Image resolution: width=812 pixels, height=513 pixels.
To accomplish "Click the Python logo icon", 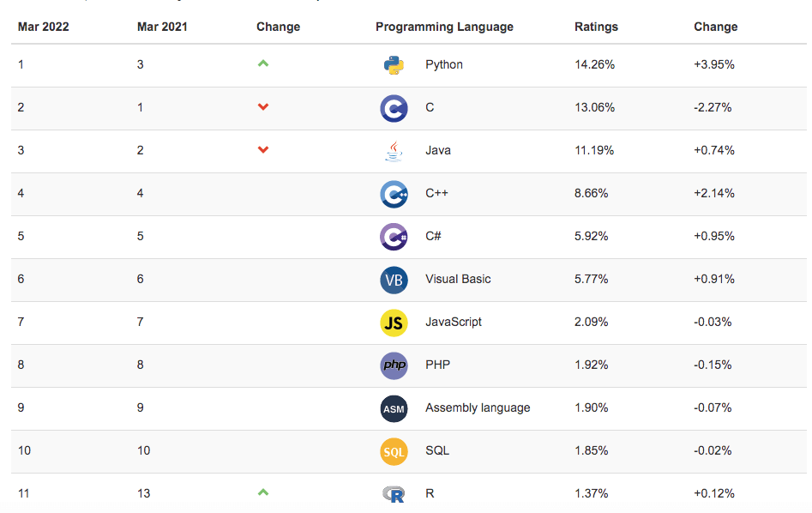I will click(394, 65).
